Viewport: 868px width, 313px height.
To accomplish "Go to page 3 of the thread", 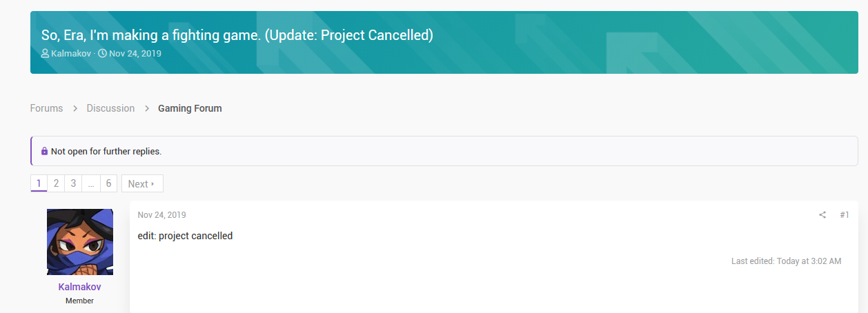I will click(73, 183).
